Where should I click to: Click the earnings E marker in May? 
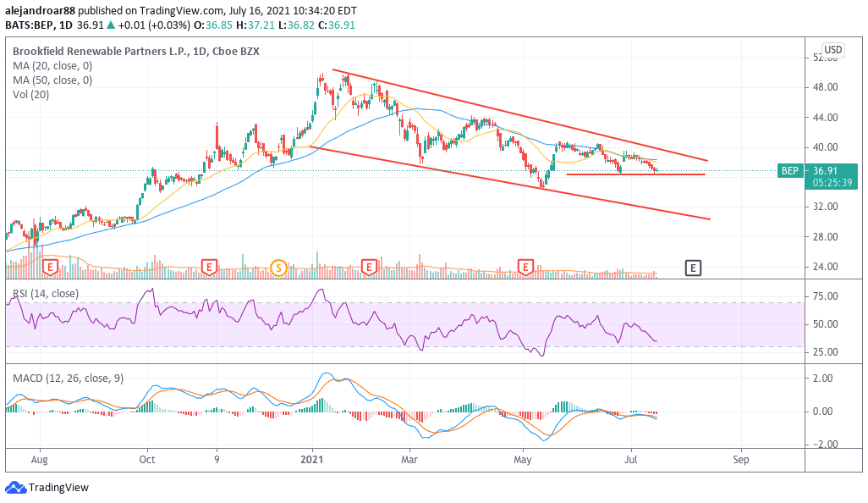coord(525,268)
